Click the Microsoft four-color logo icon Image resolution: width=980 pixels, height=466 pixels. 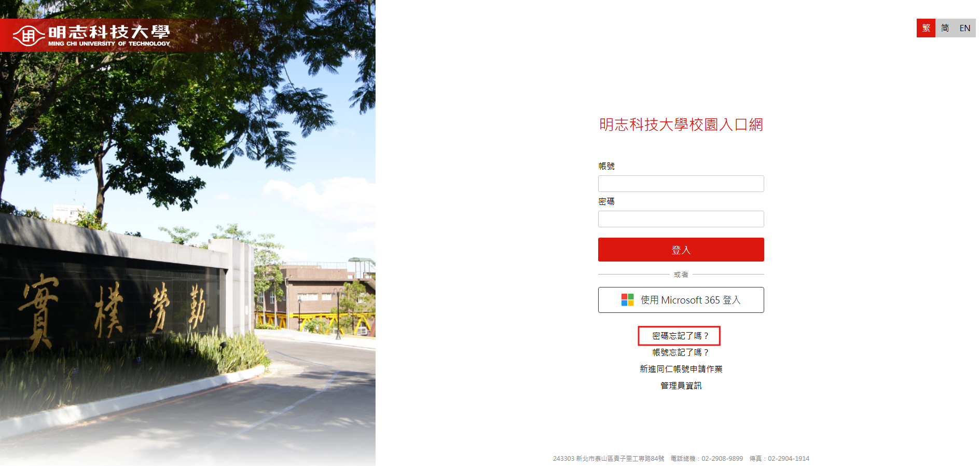tap(627, 300)
